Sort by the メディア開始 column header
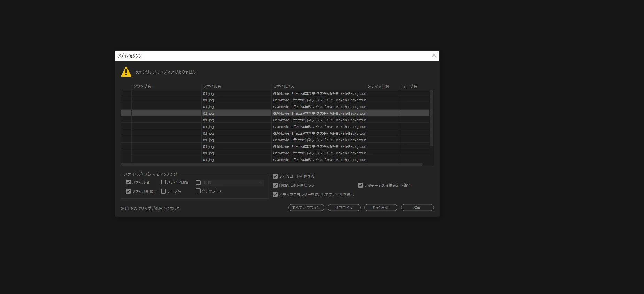The image size is (644, 294). (x=383, y=86)
